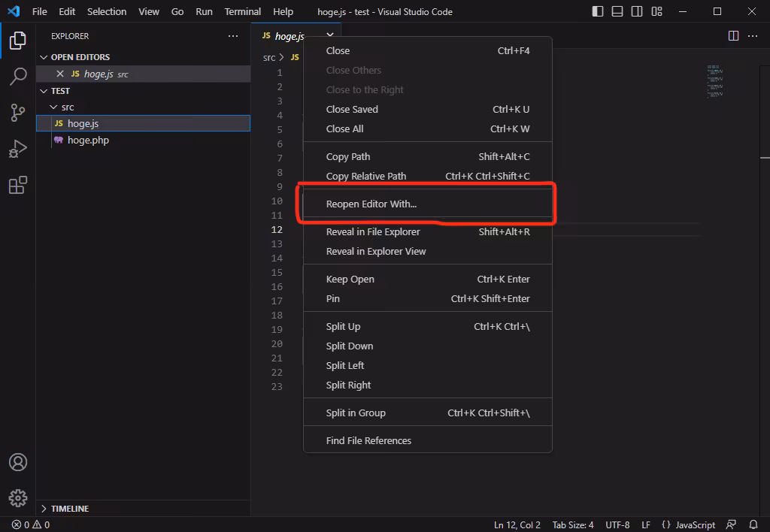
Task: Click the feedback icon in status bar
Action: pos(731,524)
